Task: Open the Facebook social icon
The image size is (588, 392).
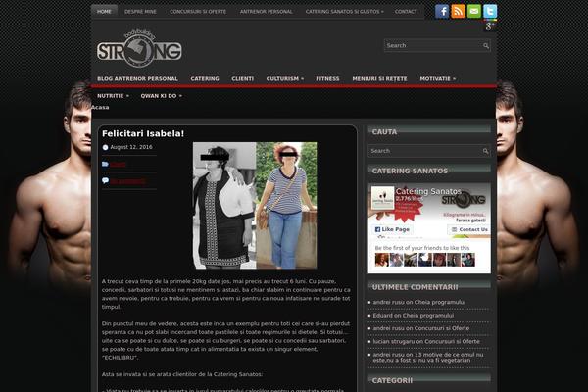Action: [x=442, y=11]
